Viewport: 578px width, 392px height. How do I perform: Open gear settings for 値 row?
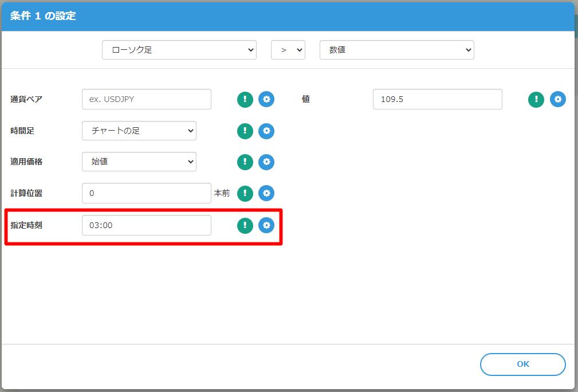(x=558, y=99)
